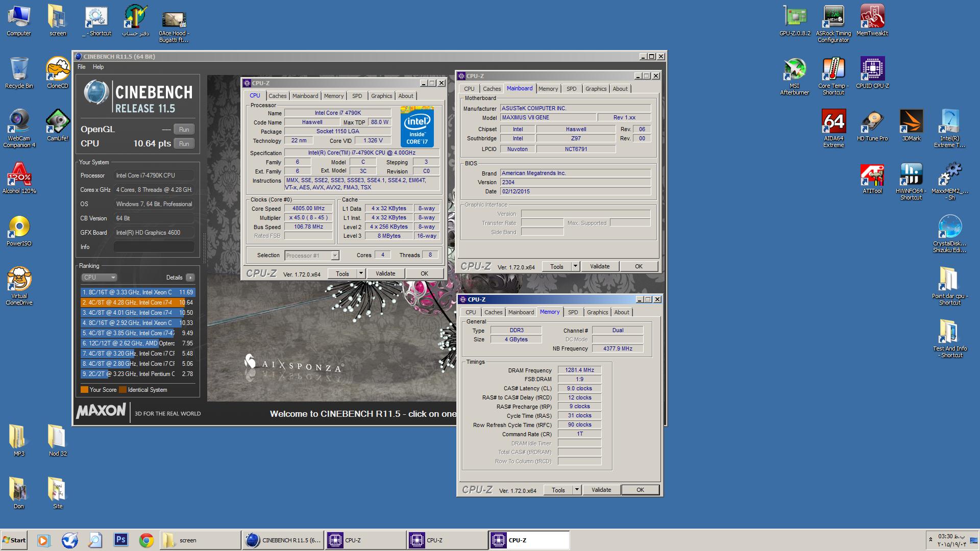Open the HD Tune Pro desktop icon
This screenshot has height=551, width=980.
[872, 125]
